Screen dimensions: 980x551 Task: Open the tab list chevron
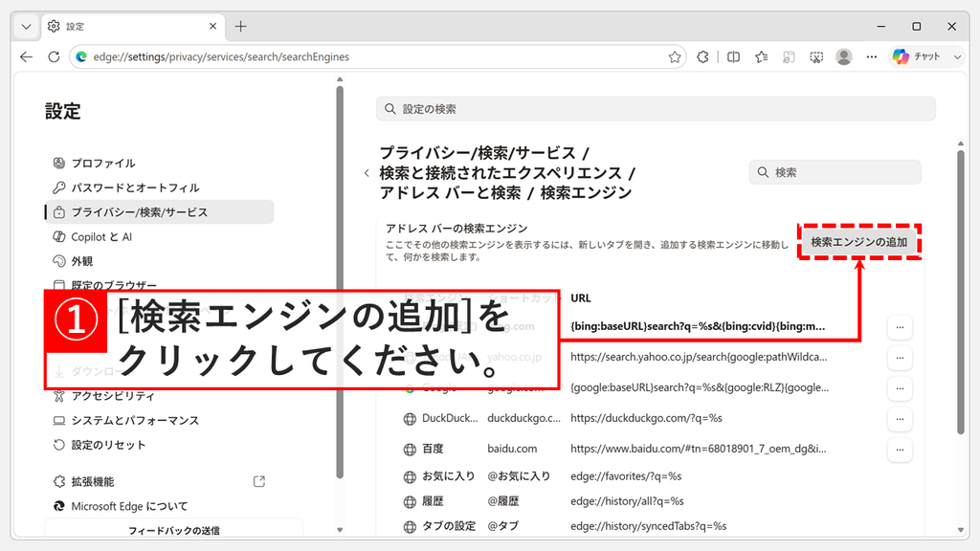point(26,26)
